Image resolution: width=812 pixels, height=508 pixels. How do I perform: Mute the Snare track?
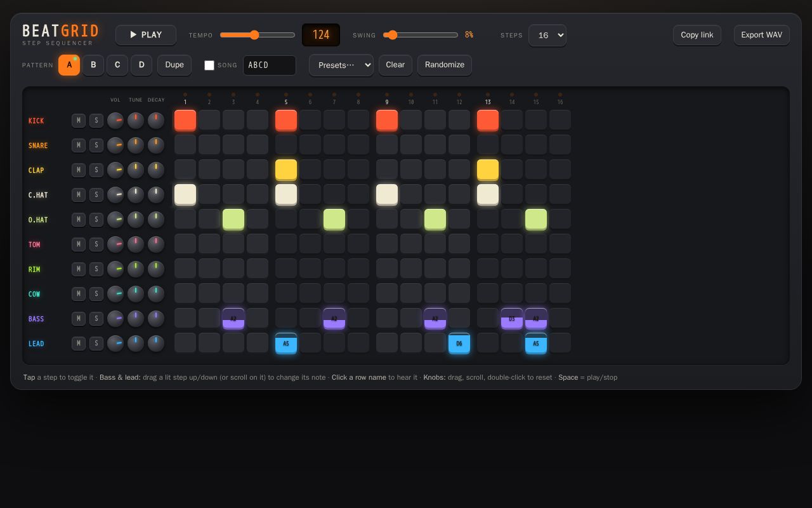pyautogui.click(x=79, y=145)
